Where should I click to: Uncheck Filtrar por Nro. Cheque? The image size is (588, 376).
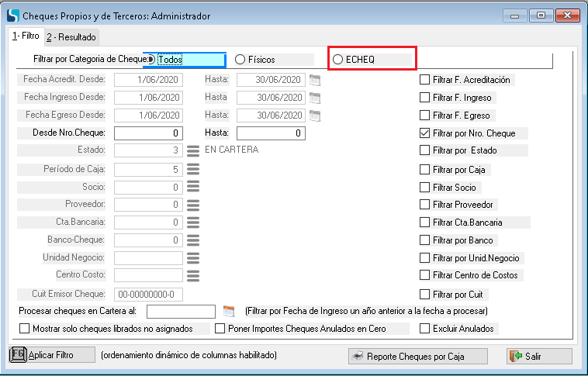[424, 133]
